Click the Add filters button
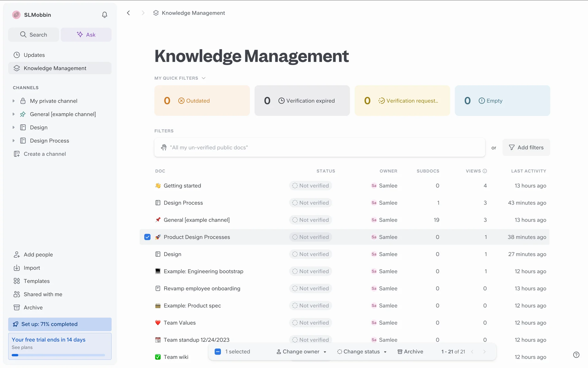This screenshot has width=588, height=368. pos(526,148)
